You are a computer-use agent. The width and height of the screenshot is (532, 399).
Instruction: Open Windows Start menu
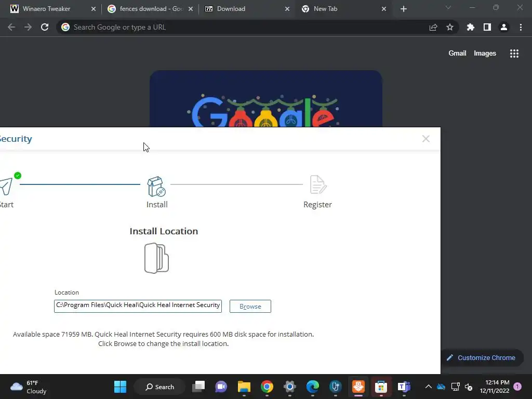[x=120, y=387]
